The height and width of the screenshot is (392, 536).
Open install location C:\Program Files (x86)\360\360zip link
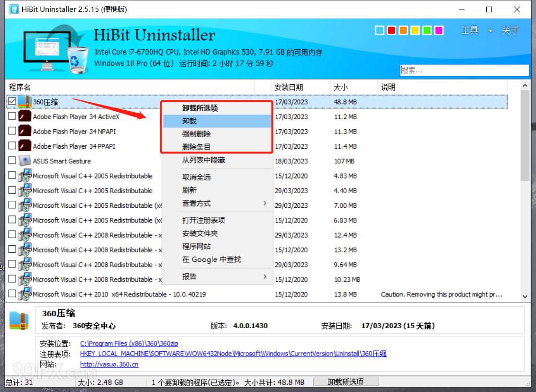click(x=129, y=344)
